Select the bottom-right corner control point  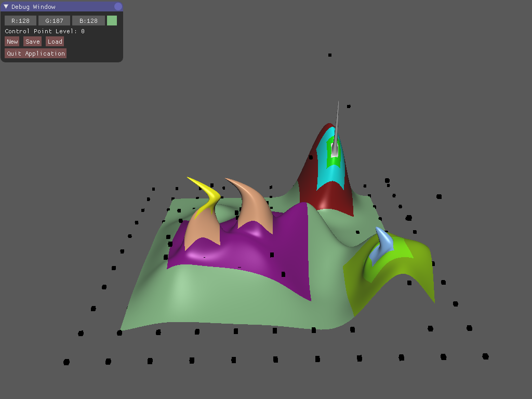(x=485, y=356)
